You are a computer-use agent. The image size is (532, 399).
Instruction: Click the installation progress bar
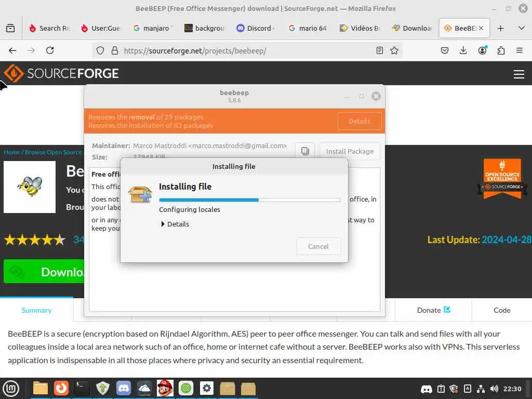(250, 200)
